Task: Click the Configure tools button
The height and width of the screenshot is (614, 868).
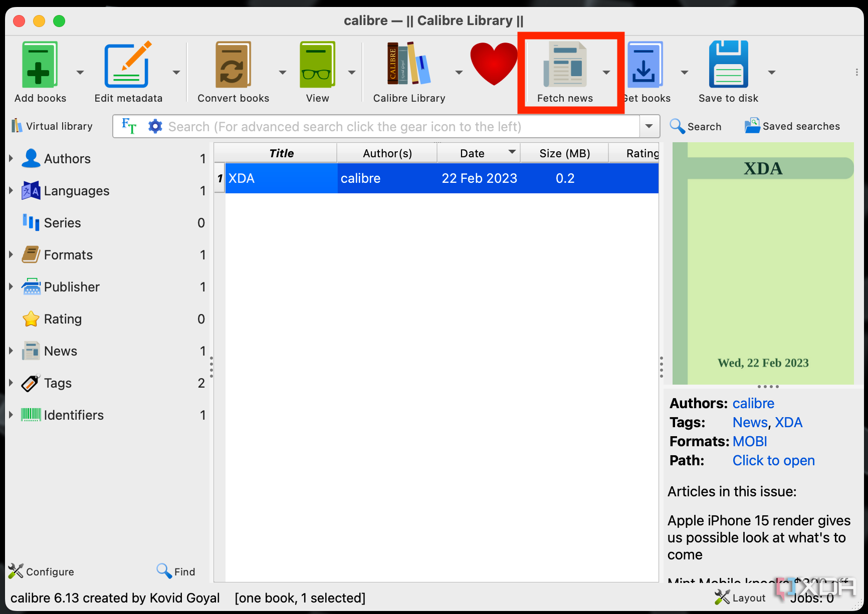Action: pyautogui.click(x=41, y=571)
